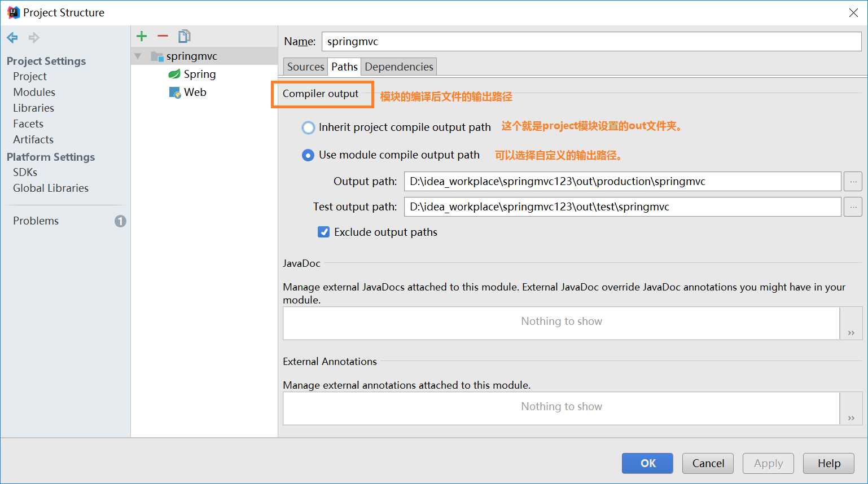The height and width of the screenshot is (484, 868).
Task: Click the Output path text field
Action: tap(622, 181)
